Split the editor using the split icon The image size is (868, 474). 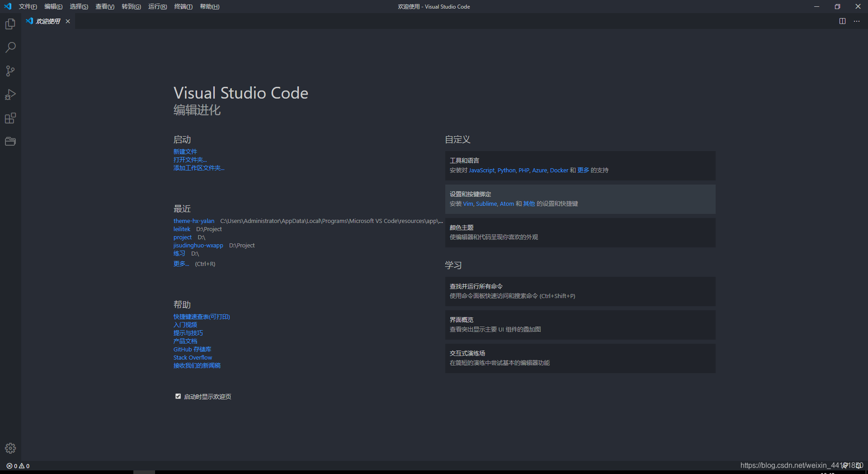[841, 21]
